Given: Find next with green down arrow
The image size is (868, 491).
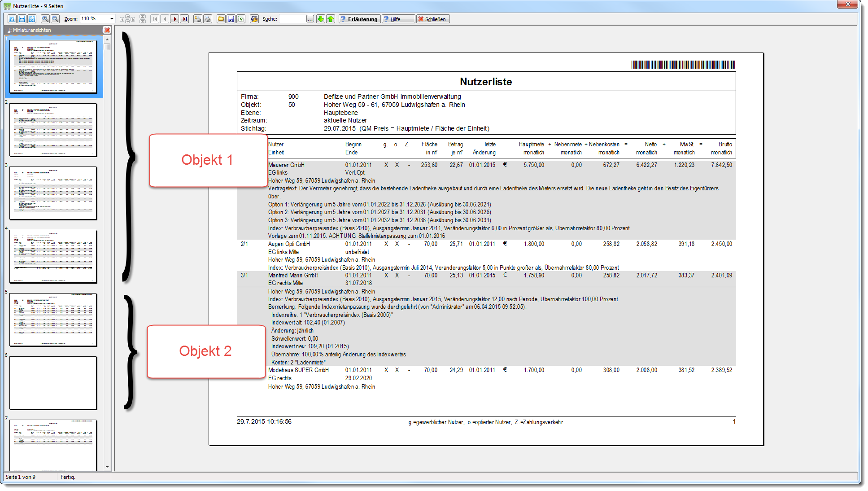Looking at the screenshot, I should tap(321, 19).
